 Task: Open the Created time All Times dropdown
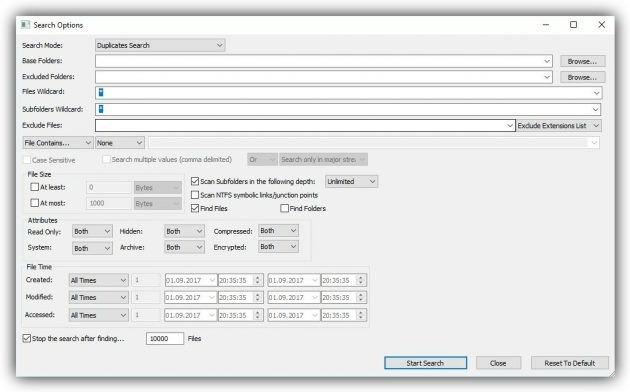98,280
